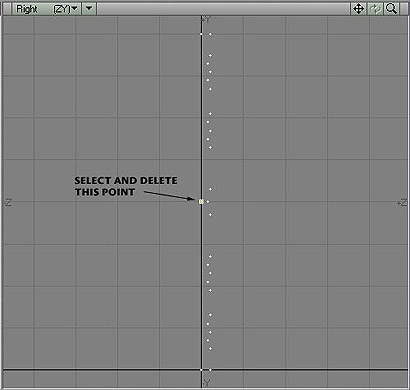Select the top point just right of the Y axis
Screen dimensions: 410x390
tap(210, 34)
